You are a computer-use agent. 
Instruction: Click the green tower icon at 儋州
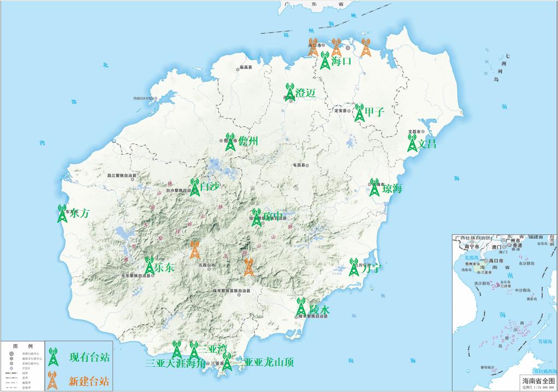click(x=230, y=142)
